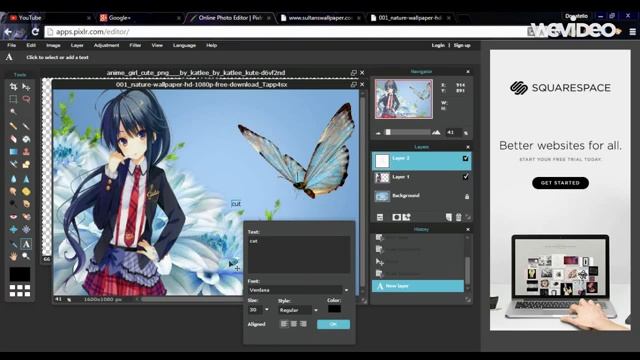Screen dimensions: 640x360
Task: Select the Colorpicker eyedropper tool
Action: click(x=13, y=244)
